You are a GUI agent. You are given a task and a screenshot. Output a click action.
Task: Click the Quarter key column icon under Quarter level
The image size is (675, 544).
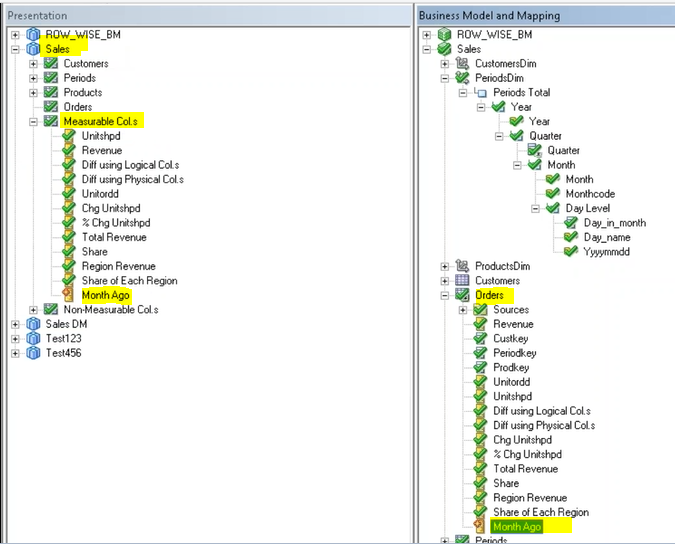(x=535, y=150)
